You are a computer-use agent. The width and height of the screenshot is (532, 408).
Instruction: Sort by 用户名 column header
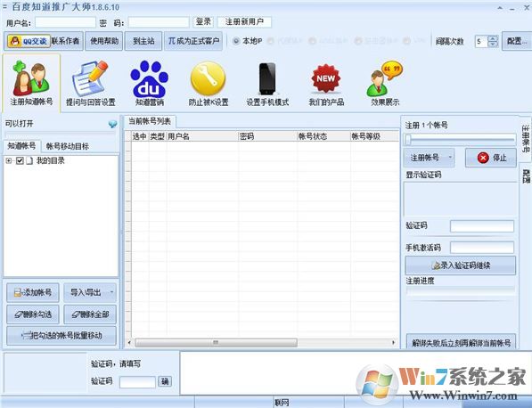click(x=202, y=136)
